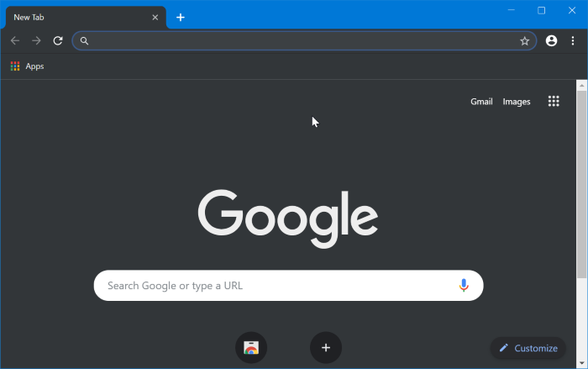Go back using the back arrow
This screenshot has width=588, height=369.
[15, 40]
